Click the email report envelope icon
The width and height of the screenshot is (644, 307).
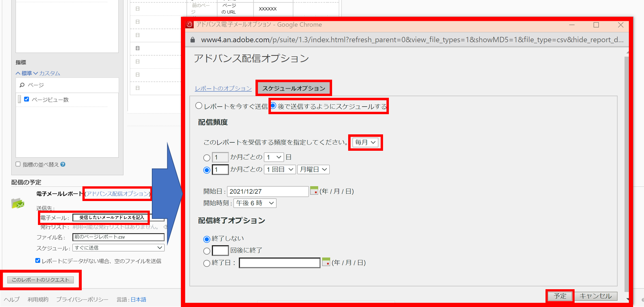[18, 203]
